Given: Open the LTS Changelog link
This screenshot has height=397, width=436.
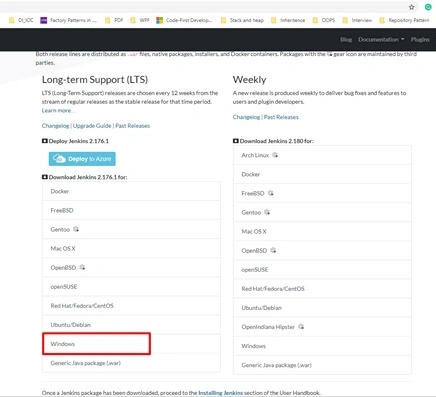Looking at the screenshot, I should pyautogui.click(x=55, y=126).
